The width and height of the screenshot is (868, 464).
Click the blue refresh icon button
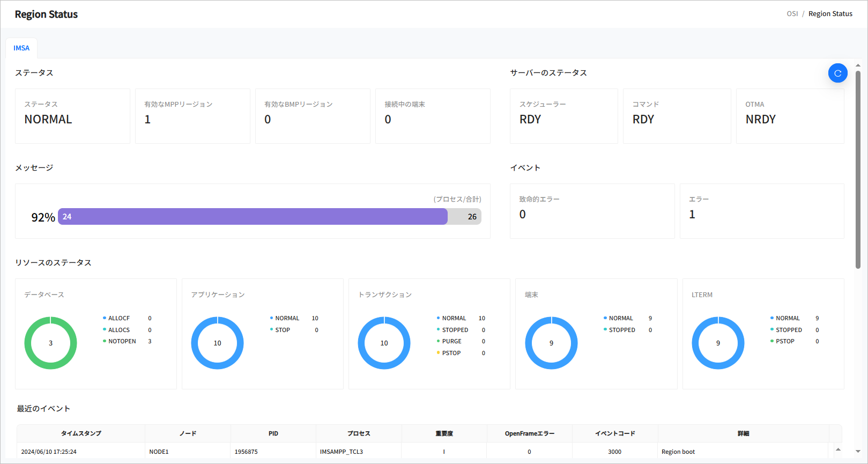click(x=837, y=73)
